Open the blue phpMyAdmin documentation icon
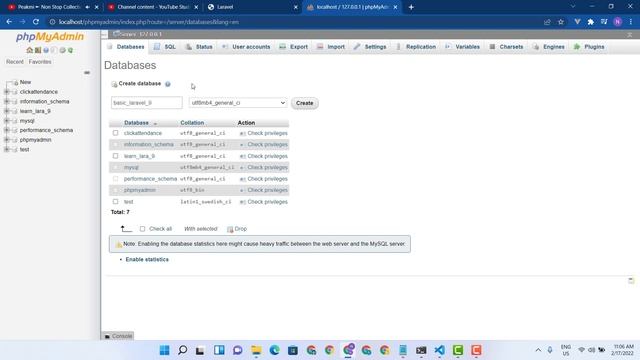 point(46,50)
